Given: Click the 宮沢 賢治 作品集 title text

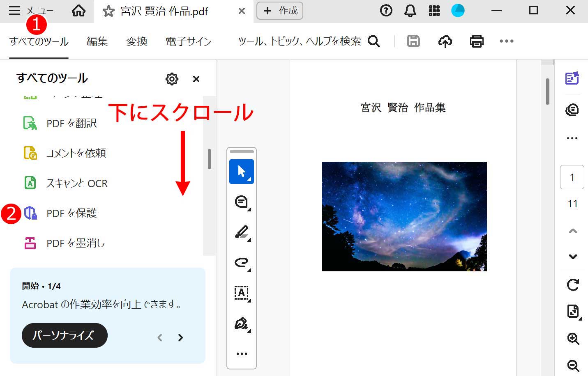Looking at the screenshot, I should click(x=403, y=108).
